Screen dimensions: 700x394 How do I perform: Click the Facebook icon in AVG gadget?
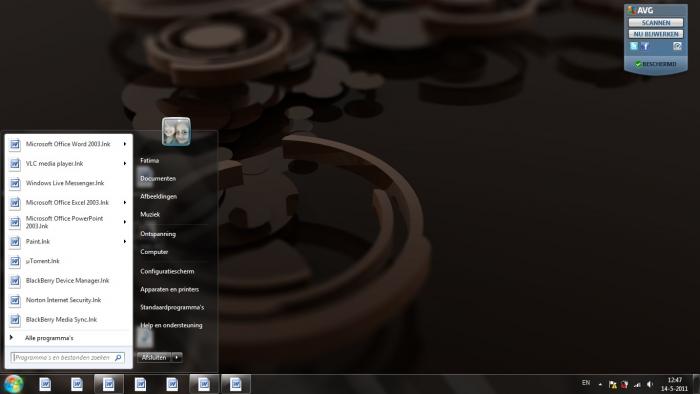[x=644, y=46]
